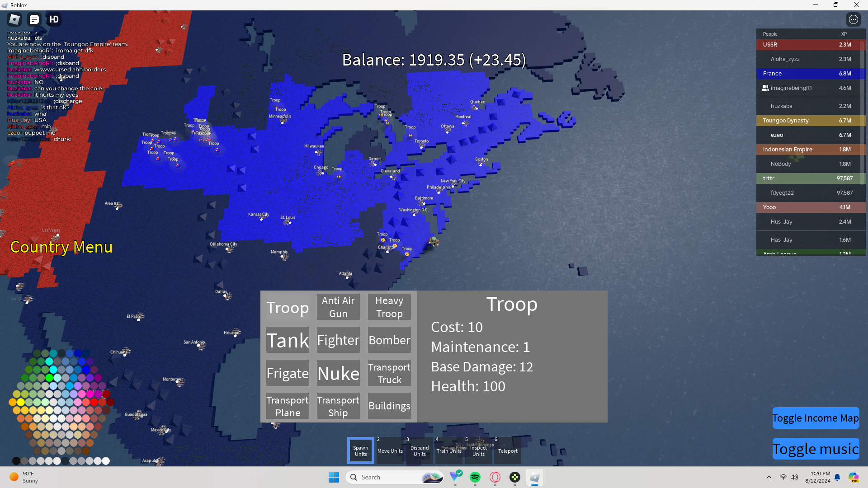The height and width of the screenshot is (488, 868).
Task: Show hidden system tray icons chevron
Action: [x=769, y=477]
